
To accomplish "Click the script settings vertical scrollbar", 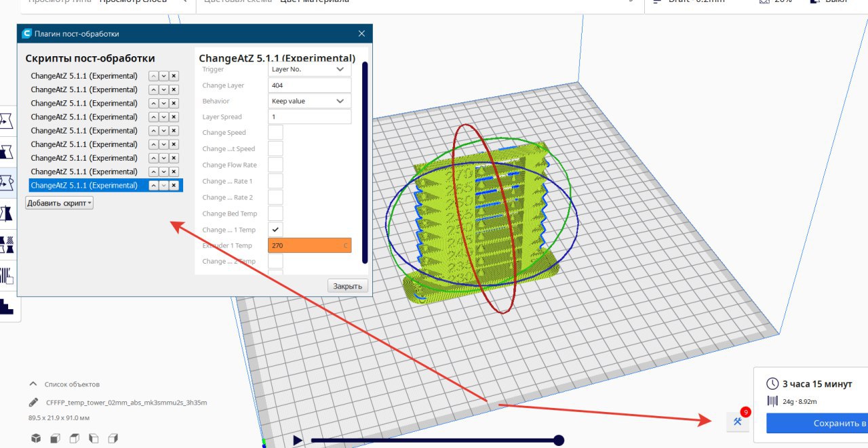I will click(x=365, y=163).
